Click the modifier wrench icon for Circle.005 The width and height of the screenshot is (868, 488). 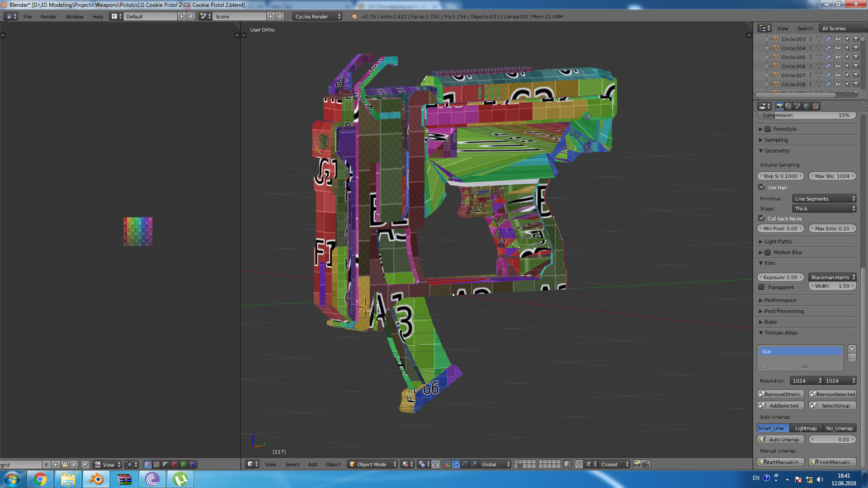828,57
